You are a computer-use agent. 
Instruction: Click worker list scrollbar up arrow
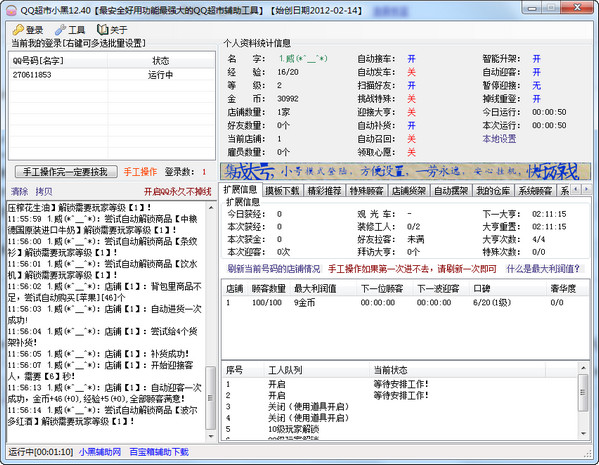pos(583,368)
